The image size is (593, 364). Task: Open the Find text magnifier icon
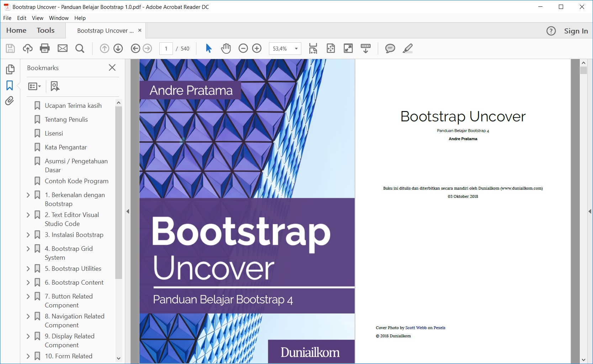coord(80,48)
